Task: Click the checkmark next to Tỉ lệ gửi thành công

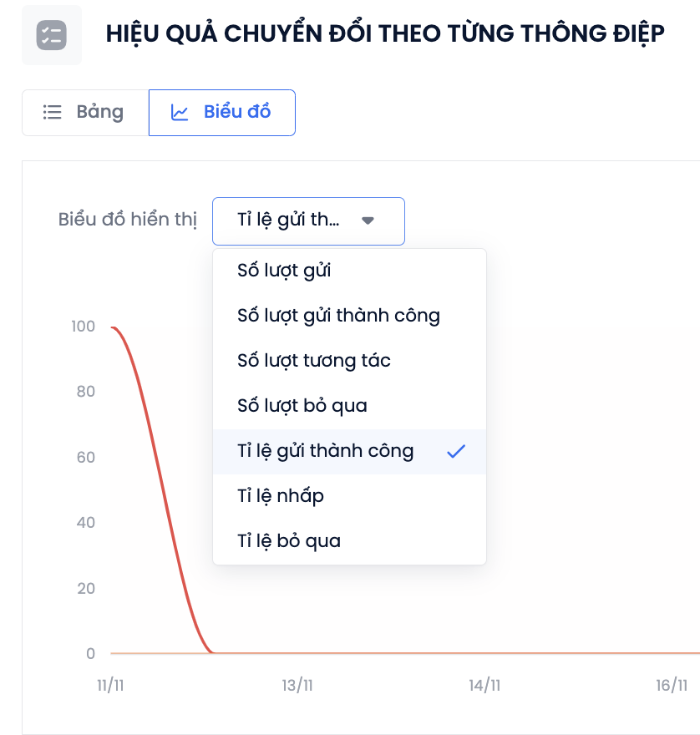Action: tap(456, 451)
